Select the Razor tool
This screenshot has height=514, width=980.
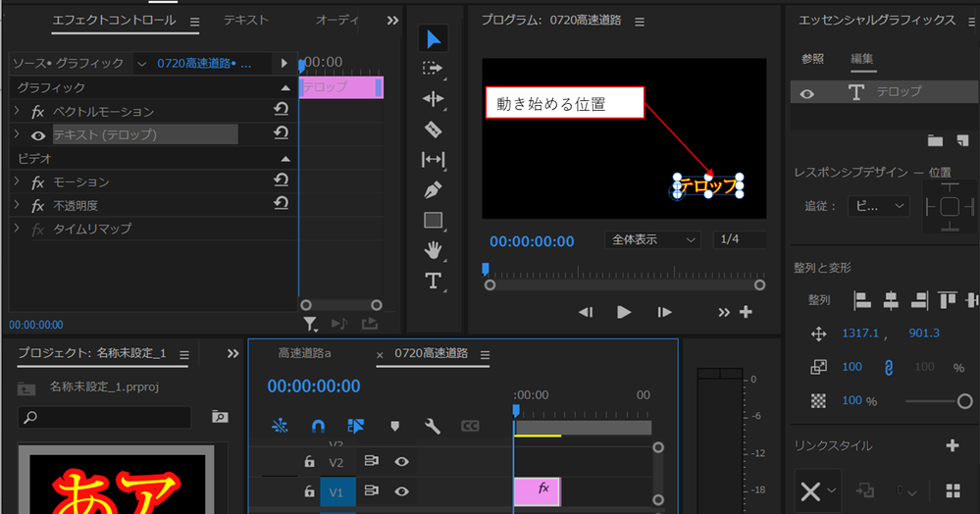coord(434,129)
